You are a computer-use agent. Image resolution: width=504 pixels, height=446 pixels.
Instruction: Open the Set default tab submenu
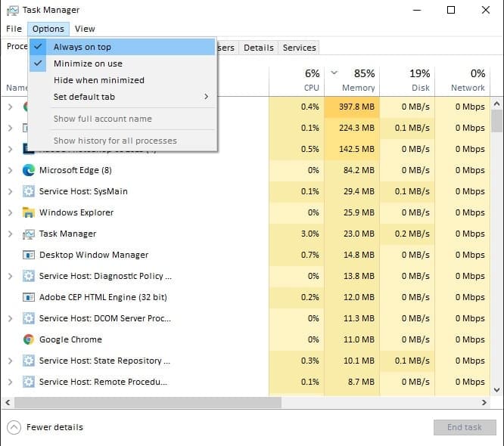coord(123,97)
